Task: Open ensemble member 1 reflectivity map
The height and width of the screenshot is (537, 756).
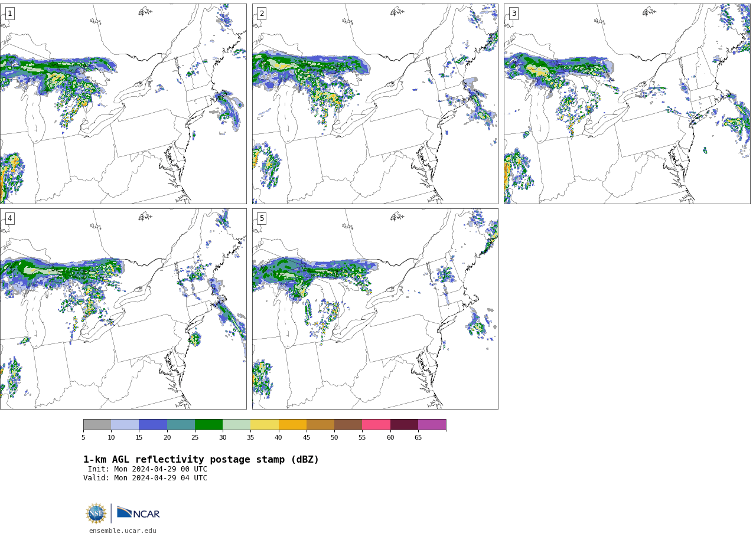Action: pyautogui.click(x=123, y=104)
